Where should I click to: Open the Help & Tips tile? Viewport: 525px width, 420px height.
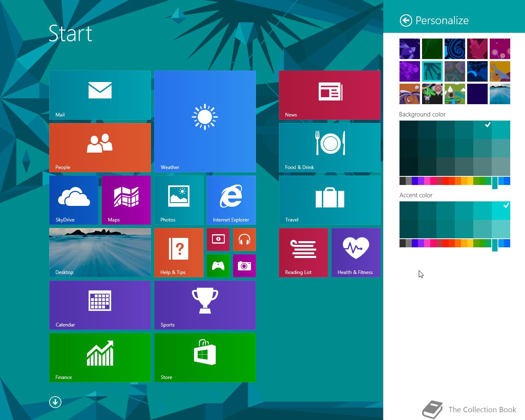[x=179, y=253]
